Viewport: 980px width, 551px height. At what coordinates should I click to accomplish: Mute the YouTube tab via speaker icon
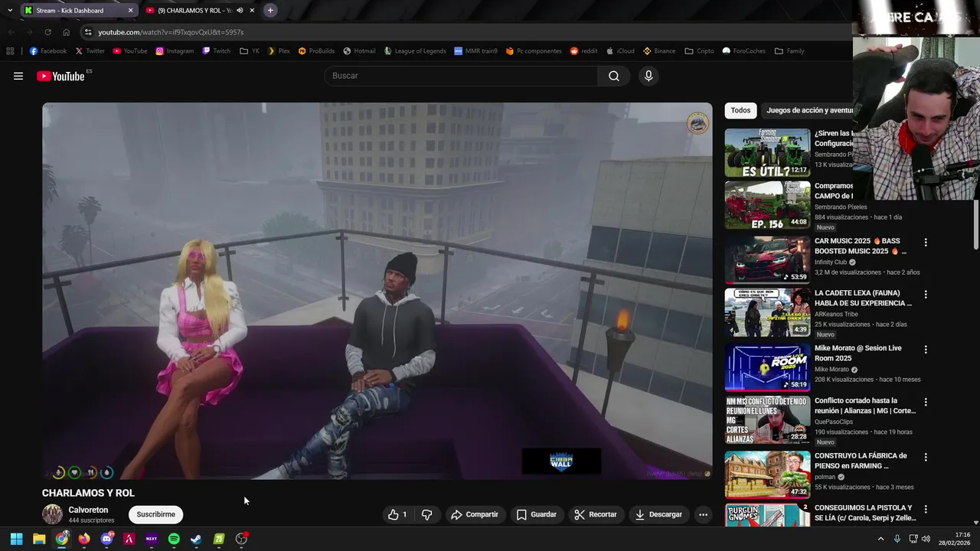click(240, 10)
